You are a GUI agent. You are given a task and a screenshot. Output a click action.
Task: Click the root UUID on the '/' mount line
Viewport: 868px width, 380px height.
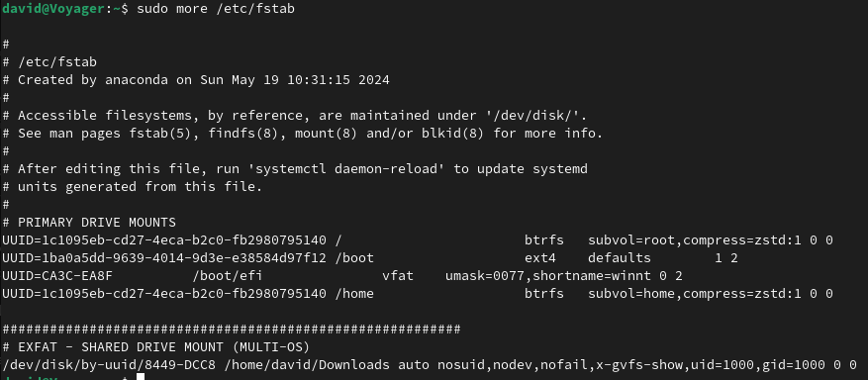(x=164, y=240)
